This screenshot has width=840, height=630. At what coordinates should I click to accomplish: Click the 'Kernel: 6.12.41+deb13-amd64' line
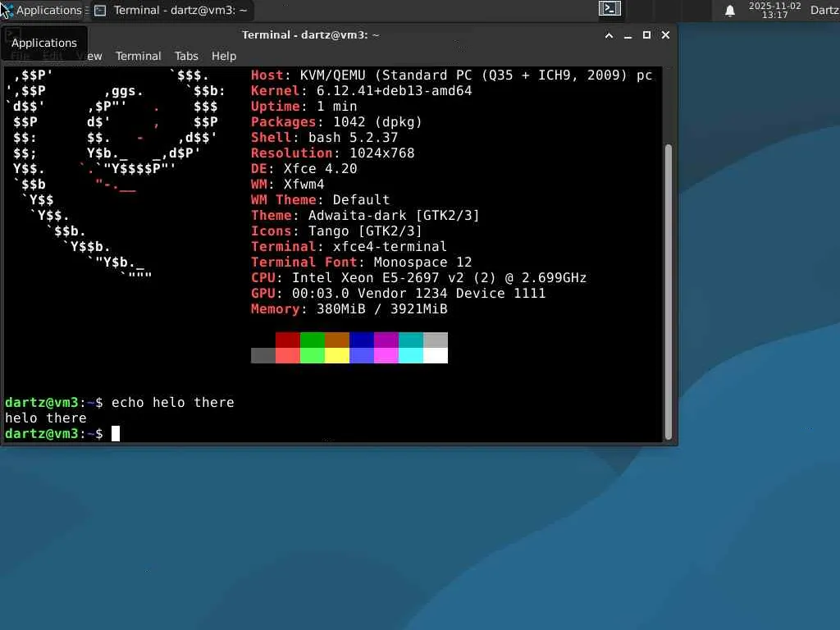click(362, 91)
